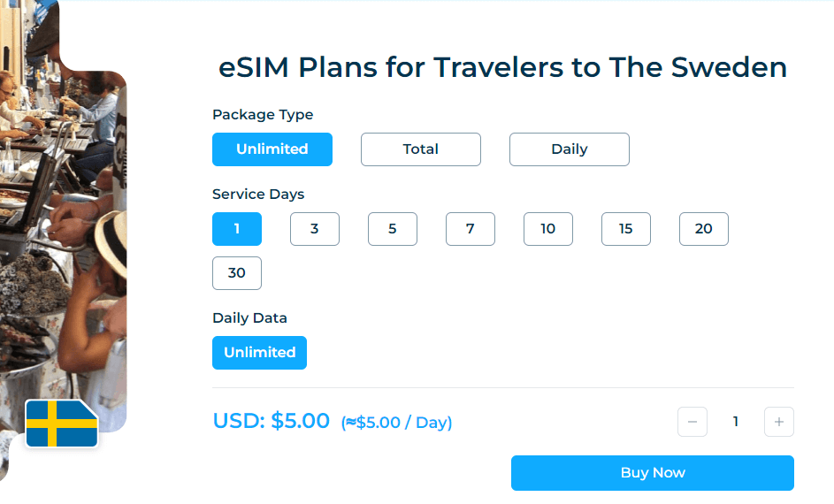Choose the Total package type
Screen dimensions: 834x504
[x=421, y=149]
